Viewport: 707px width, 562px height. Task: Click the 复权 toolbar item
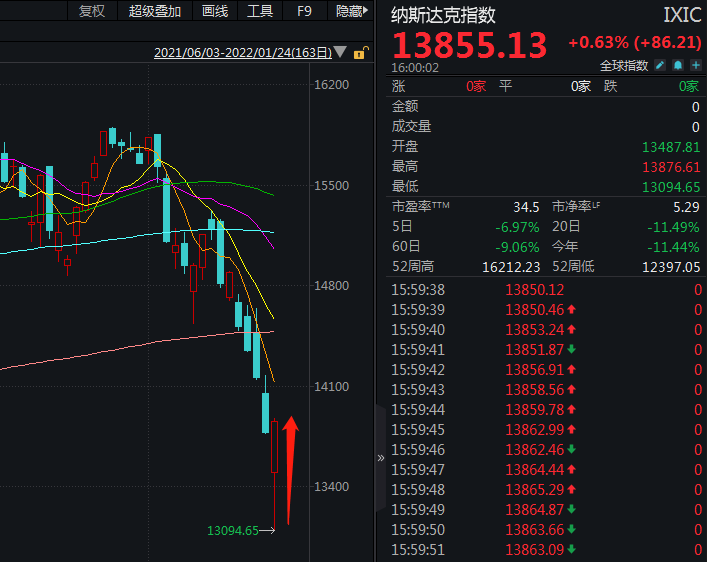click(92, 11)
